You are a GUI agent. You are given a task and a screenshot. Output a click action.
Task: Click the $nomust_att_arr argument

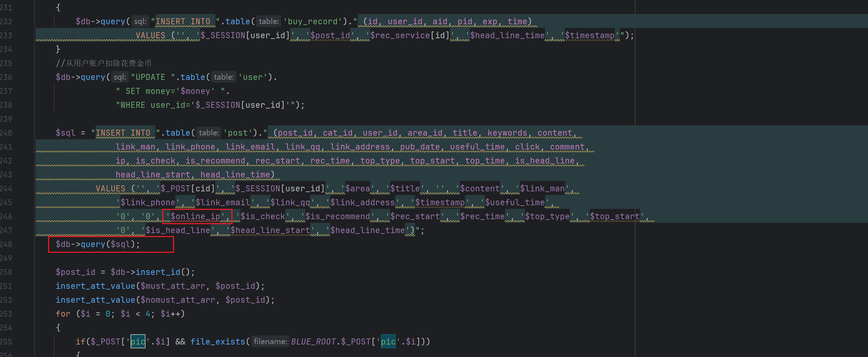coord(178,300)
